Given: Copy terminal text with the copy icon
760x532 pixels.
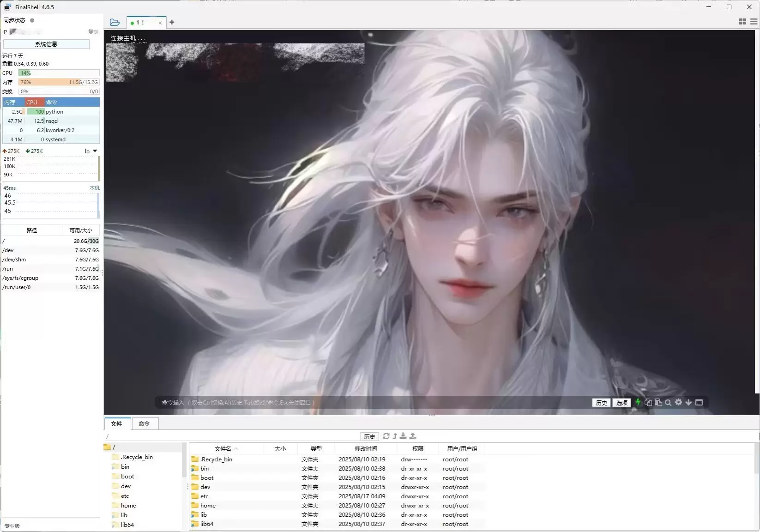Looking at the screenshot, I should [648, 402].
